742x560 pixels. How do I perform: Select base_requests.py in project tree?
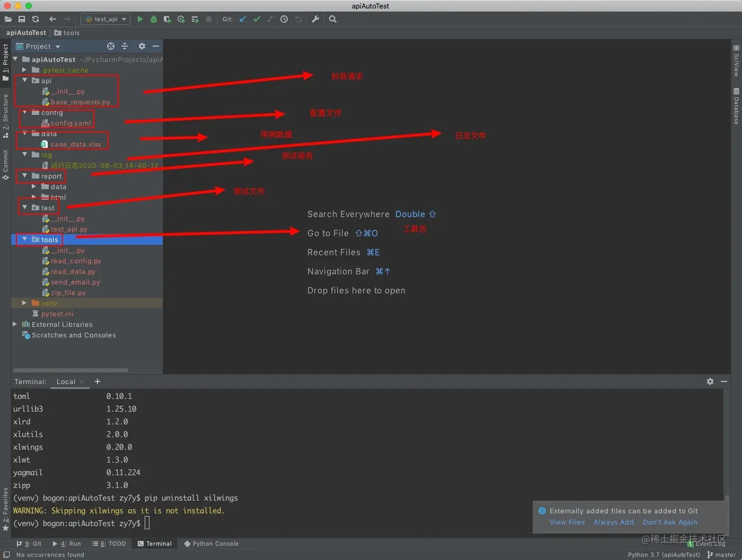coord(81,102)
